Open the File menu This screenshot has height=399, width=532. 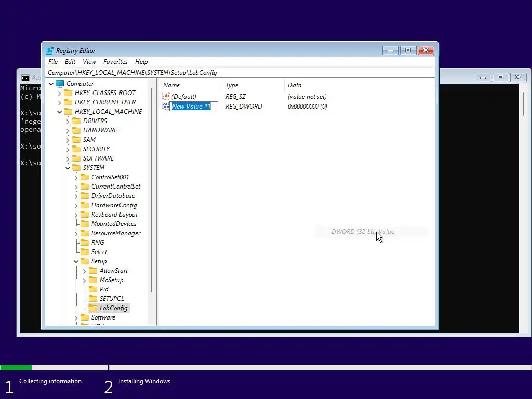tap(53, 62)
